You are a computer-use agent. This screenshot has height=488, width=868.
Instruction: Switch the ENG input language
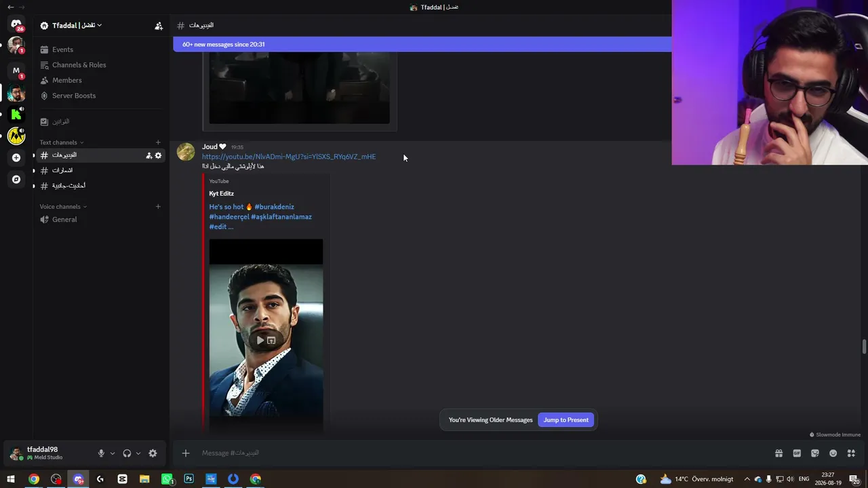(804, 479)
